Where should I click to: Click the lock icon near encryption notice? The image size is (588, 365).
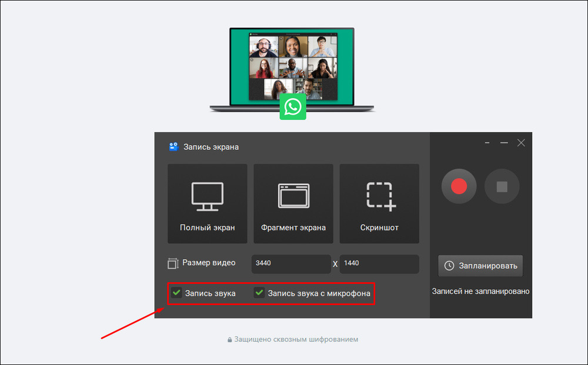229,340
